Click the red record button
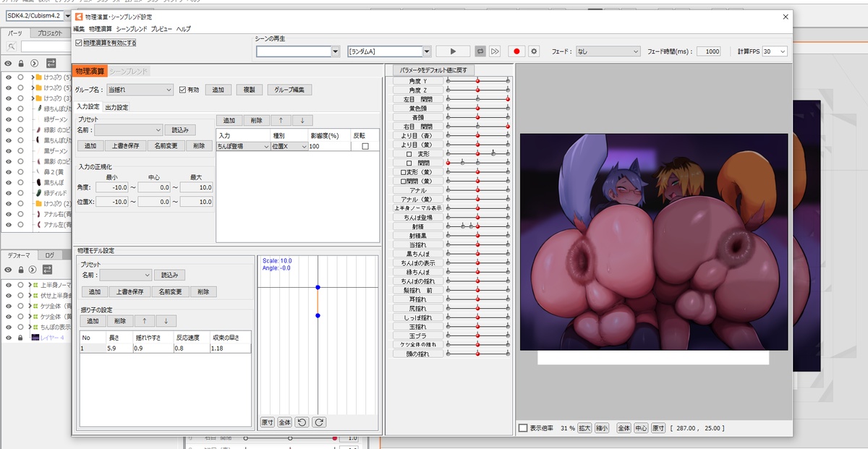 [516, 51]
